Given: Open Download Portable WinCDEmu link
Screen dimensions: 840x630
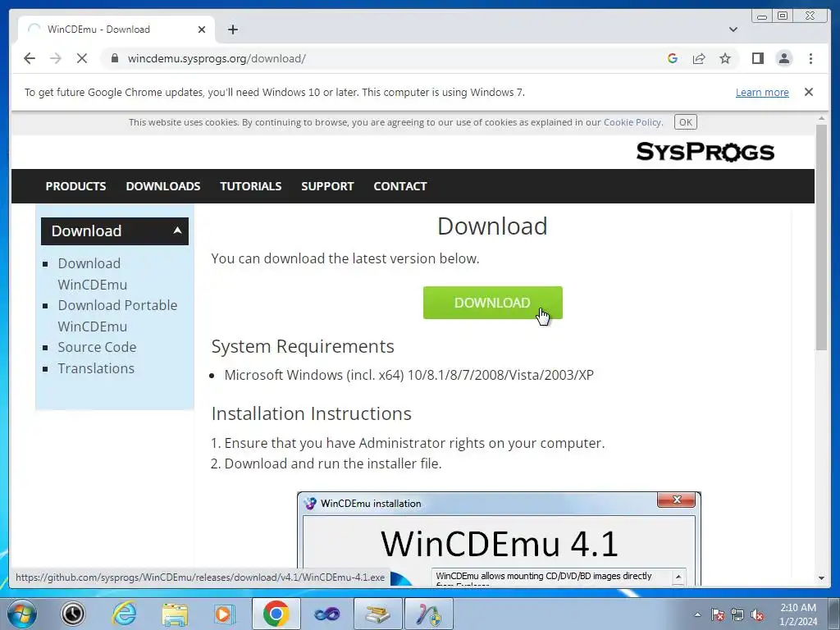Looking at the screenshot, I should point(117,316).
